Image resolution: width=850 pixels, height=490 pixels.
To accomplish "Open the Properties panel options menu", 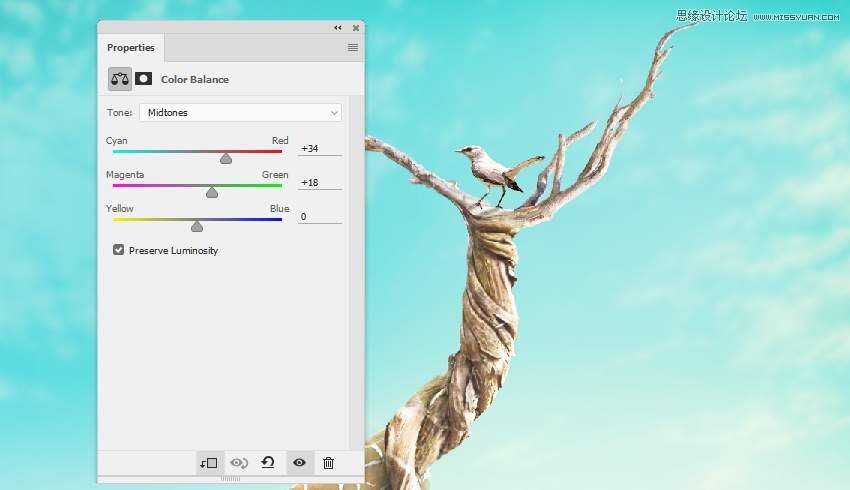I will [x=353, y=47].
